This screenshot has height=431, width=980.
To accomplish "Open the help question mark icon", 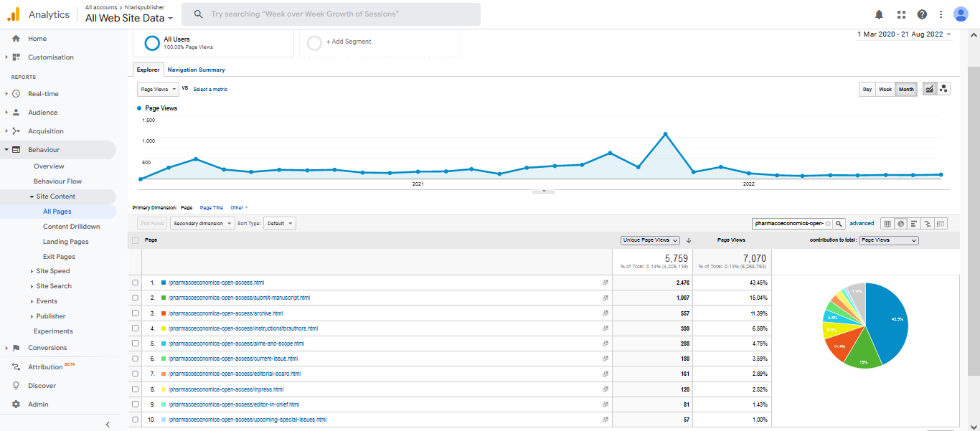I will pyautogui.click(x=922, y=14).
